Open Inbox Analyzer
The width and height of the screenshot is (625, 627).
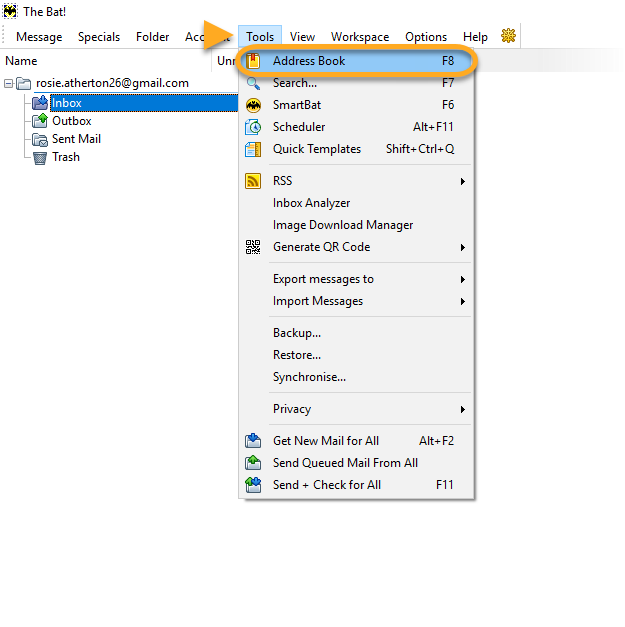click(x=356, y=203)
